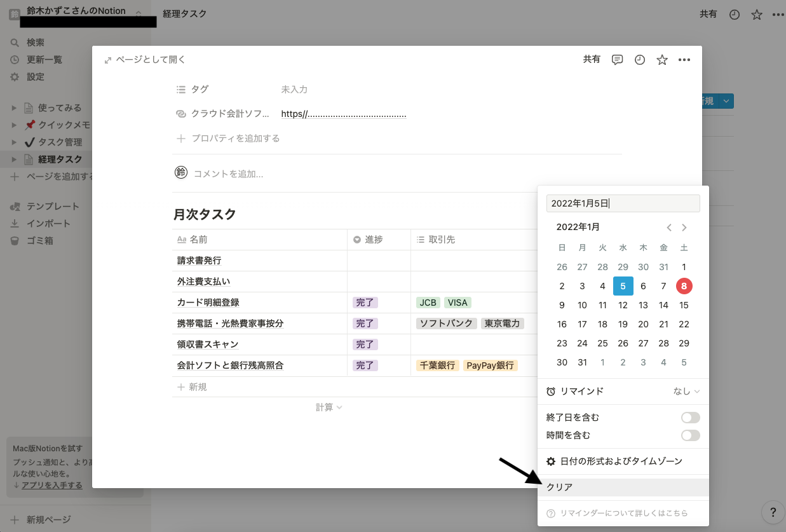Click the date text input field
786x532 pixels.
[623, 203]
